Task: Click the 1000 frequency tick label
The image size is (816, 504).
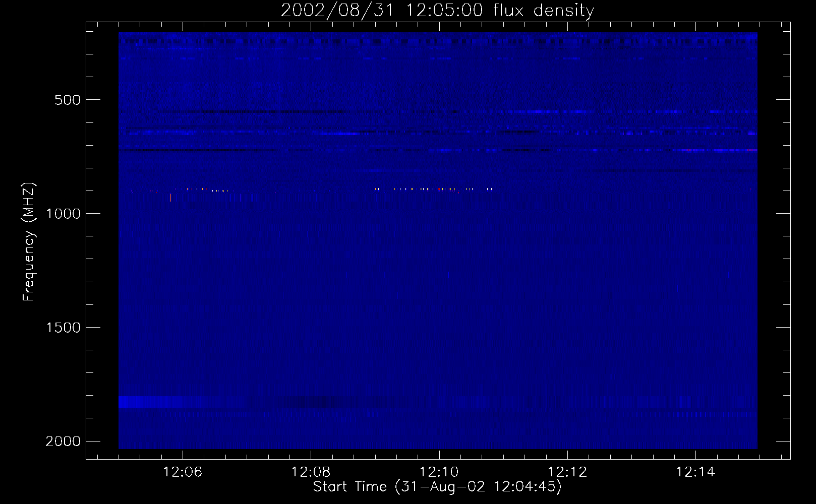Action: point(63,214)
